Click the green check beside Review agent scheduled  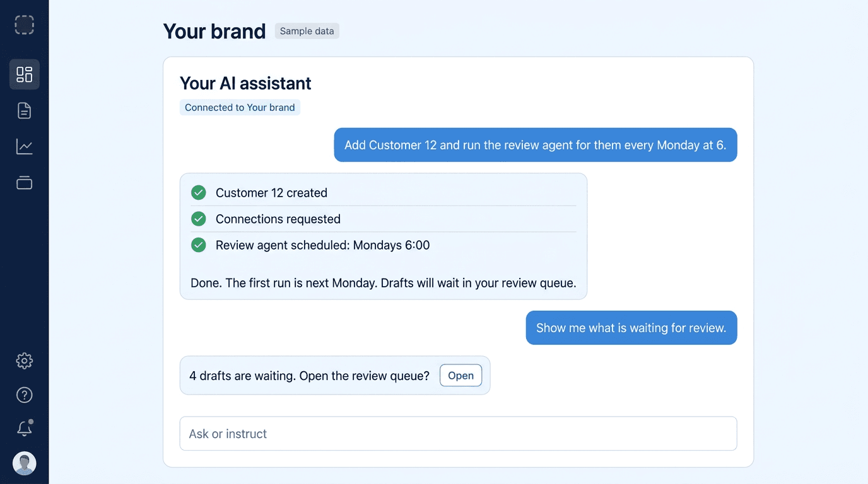point(199,245)
